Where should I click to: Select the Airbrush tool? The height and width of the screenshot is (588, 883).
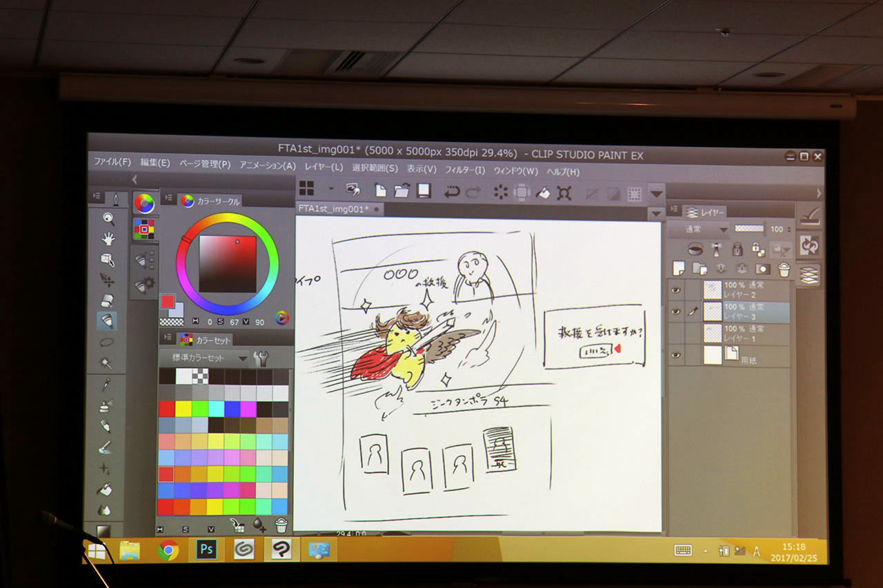pos(106,406)
